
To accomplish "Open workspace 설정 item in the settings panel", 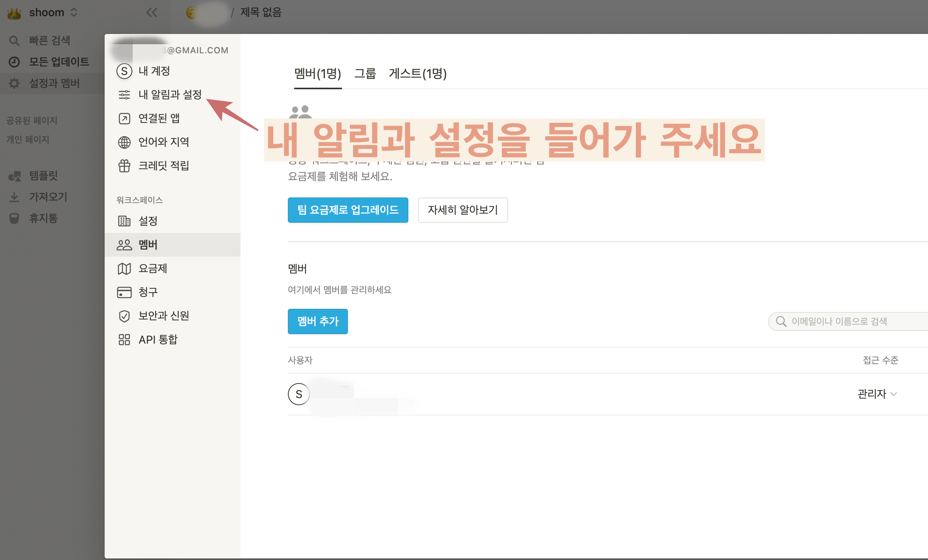I will click(x=172, y=221).
